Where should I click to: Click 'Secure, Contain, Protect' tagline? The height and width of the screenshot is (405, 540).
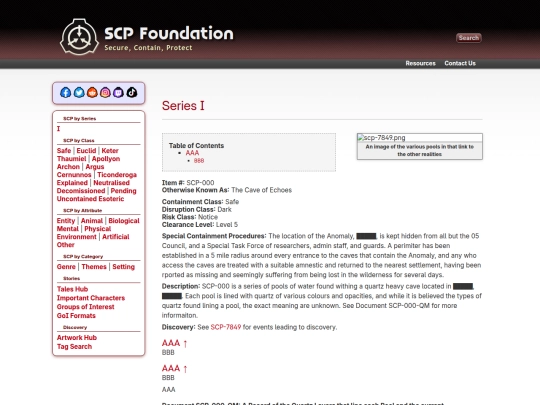tap(148, 48)
